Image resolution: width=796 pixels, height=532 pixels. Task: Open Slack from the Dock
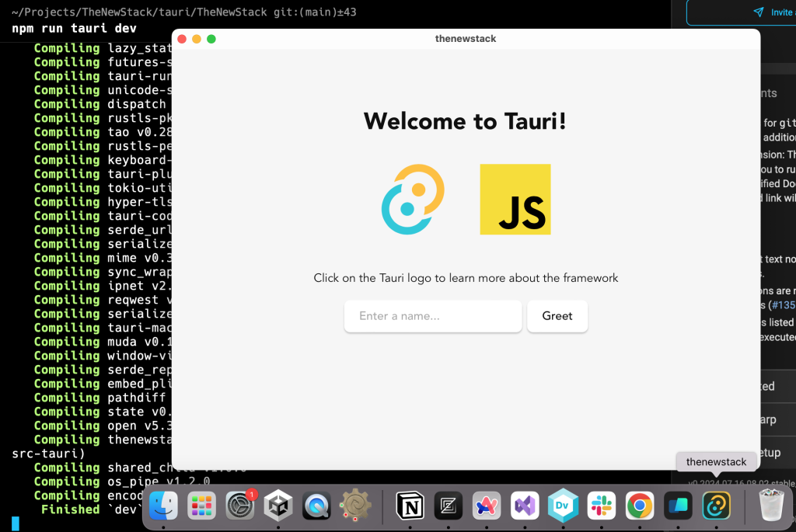click(x=602, y=506)
